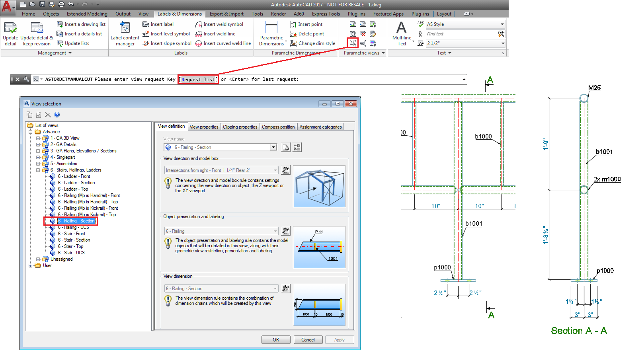The height and width of the screenshot is (353, 644).
Task: Open the Export & Import ribbon tab
Action: point(226,14)
